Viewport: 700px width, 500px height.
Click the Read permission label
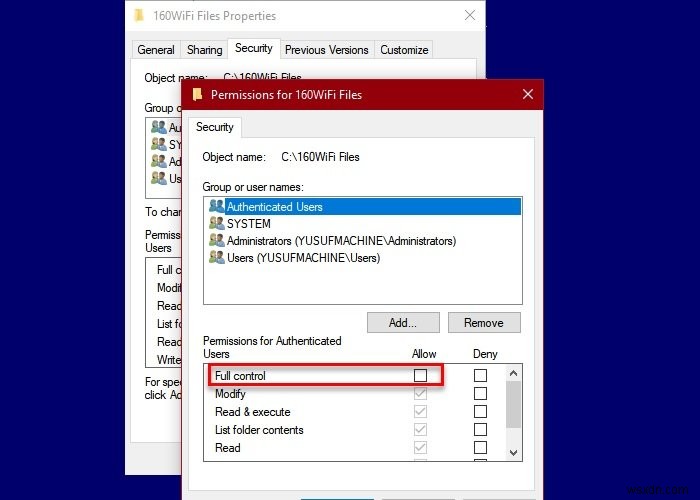(x=228, y=448)
